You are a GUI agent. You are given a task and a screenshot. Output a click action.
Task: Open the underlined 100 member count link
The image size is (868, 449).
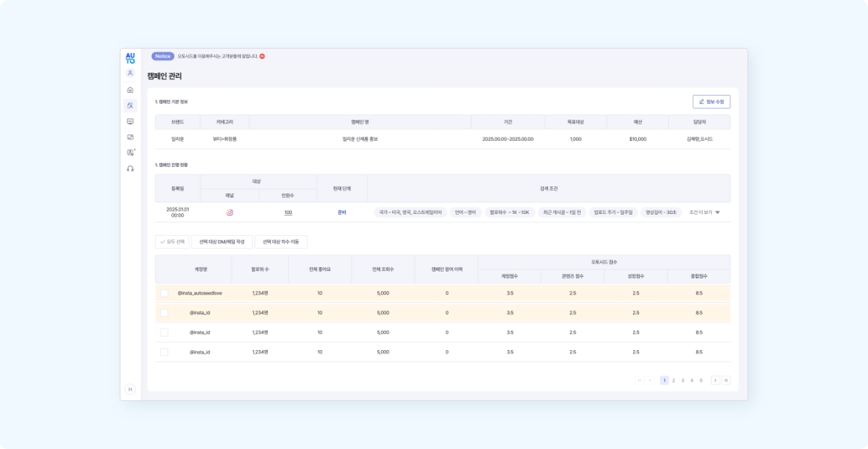pyautogui.click(x=288, y=213)
